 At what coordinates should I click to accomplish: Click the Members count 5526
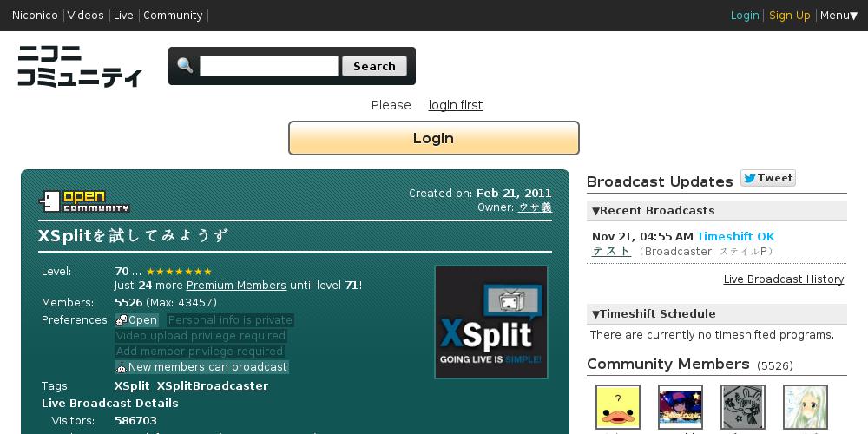tap(128, 303)
